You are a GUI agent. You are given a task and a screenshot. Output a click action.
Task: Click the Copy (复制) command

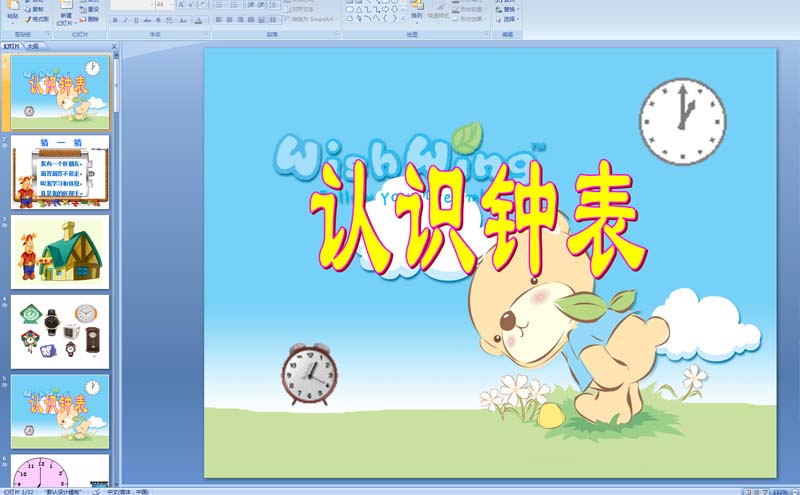[36, 9]
